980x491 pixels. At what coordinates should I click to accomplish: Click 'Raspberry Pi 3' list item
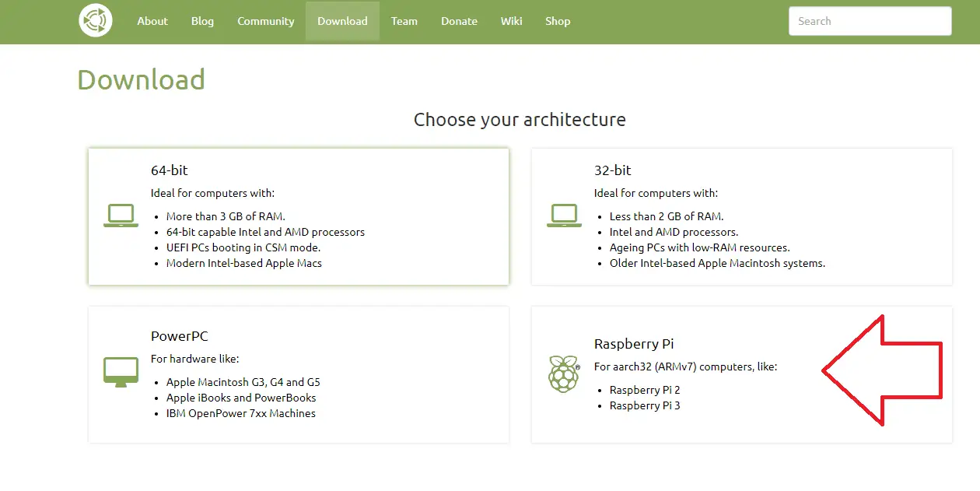coord(645,405)
